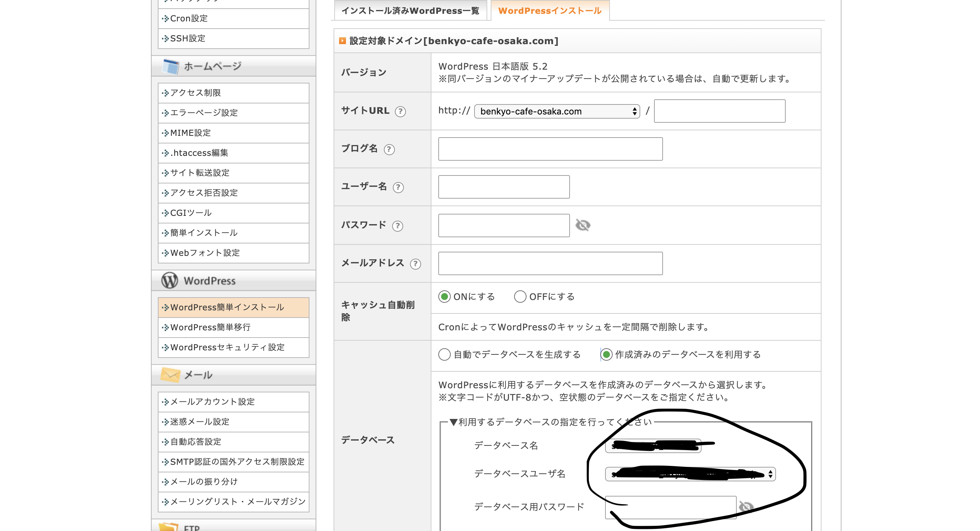
Task: Click help icon next to ブログ名
Action: tap(389, 149)
